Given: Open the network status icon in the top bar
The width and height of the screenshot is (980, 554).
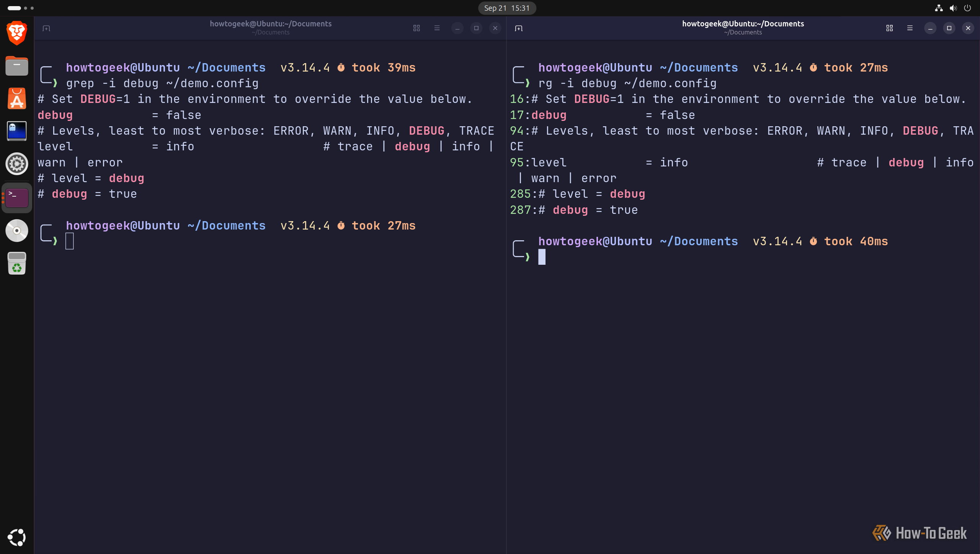Looking at the screenshot, I should pyautogui.click(x=939, y=8).
